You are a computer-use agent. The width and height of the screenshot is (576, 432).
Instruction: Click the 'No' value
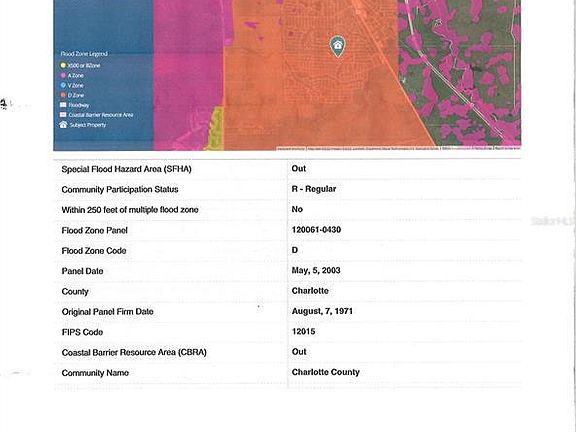click(297, 209)
